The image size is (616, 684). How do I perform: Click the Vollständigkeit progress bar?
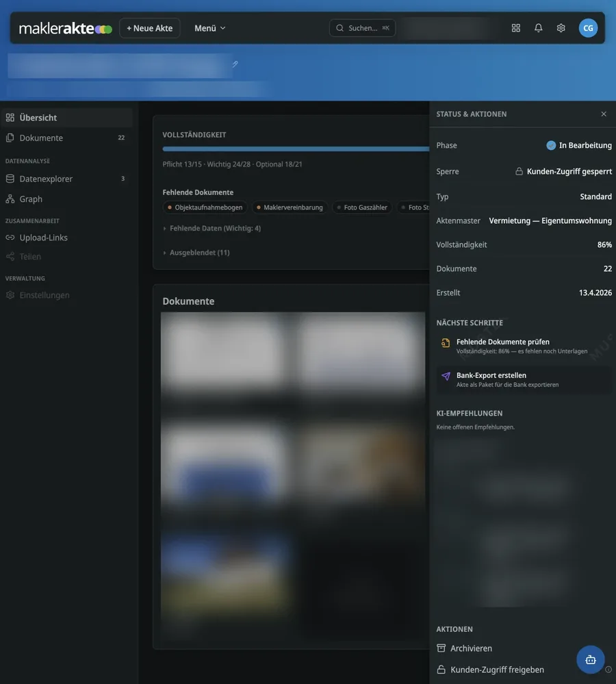tap(296, 149)
